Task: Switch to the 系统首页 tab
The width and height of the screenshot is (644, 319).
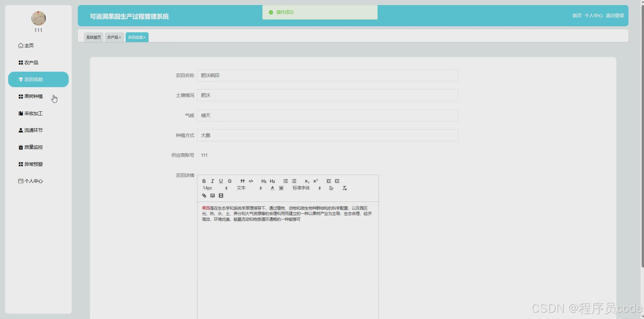Action: click(93, 37)
